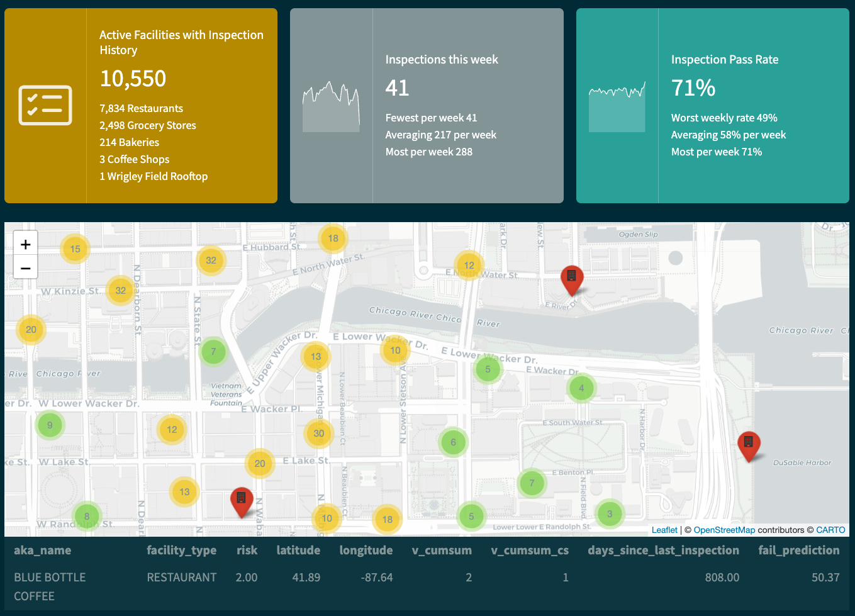This screenshot has height=616, width=855.
Task: Click the Inspections this week sparkline chart
Action: tap(331, 106)
